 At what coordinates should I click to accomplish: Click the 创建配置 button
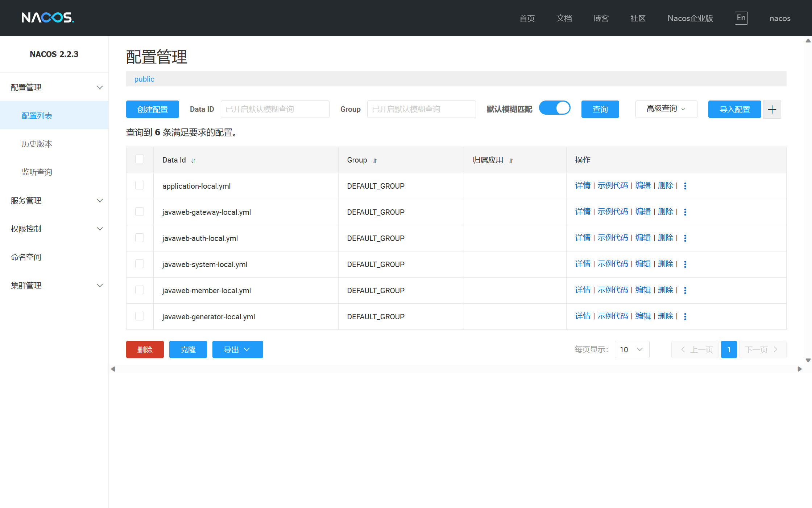152,109
